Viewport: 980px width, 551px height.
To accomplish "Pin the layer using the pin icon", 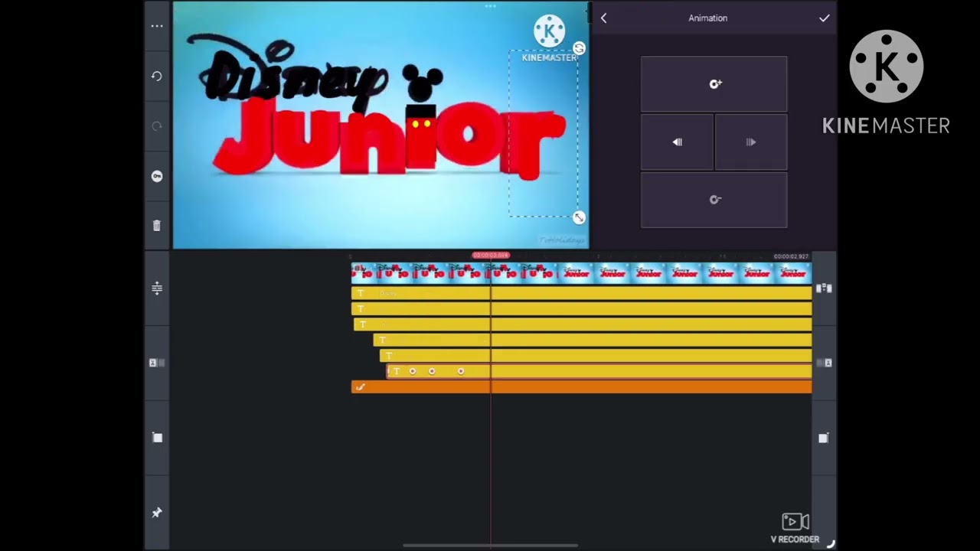I will tap(157, 513).
